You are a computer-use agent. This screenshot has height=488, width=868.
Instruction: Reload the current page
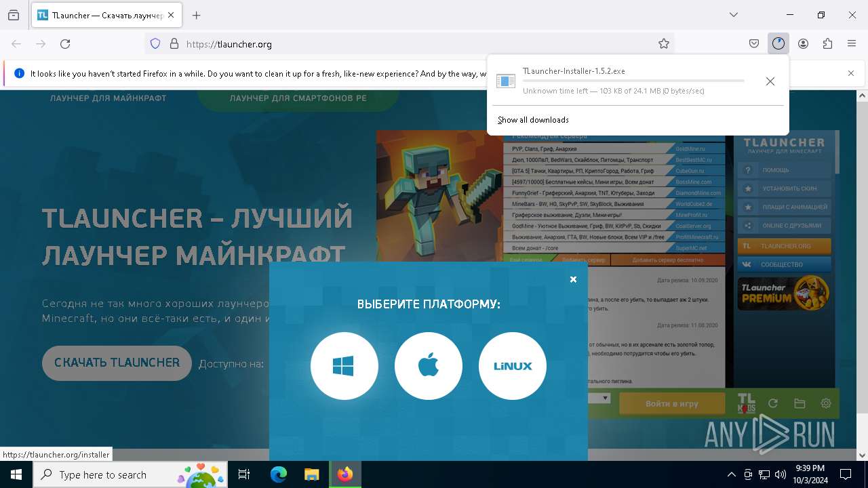coord(65,43)
